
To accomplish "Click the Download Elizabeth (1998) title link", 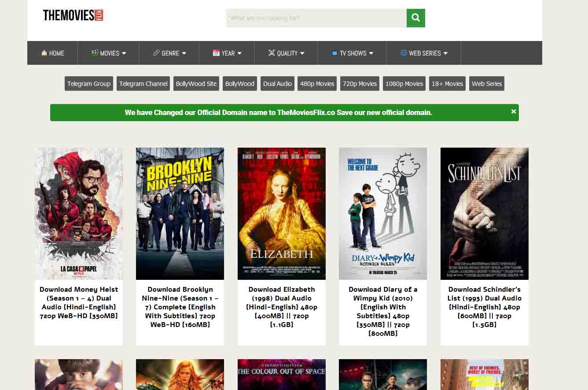I will (282, 307).
